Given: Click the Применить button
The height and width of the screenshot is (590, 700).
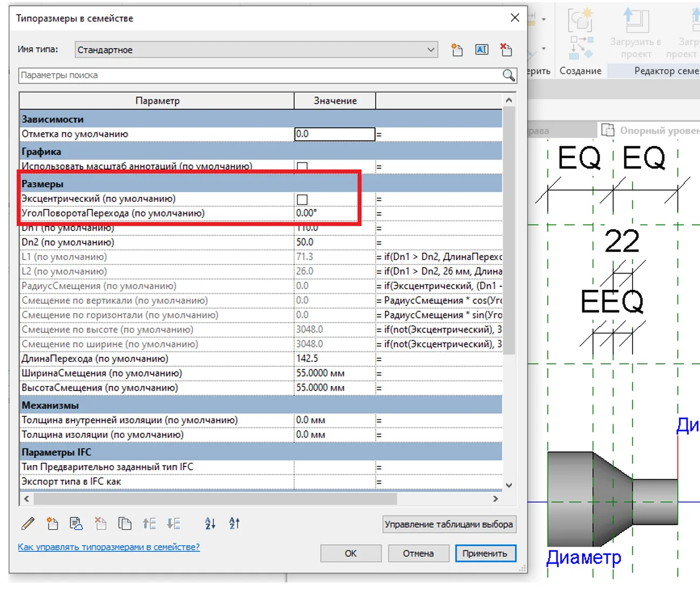Looking at the screenshot, I should (x=485, y=553).
